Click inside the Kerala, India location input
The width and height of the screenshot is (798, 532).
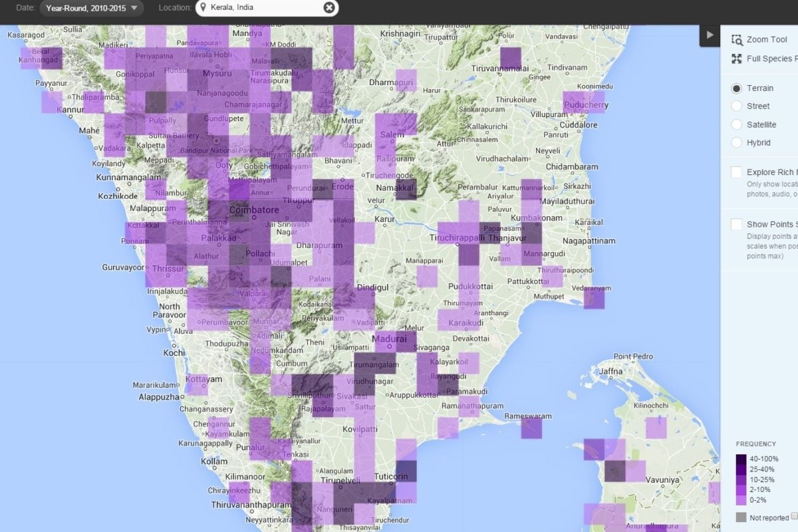tap(266, 8)
